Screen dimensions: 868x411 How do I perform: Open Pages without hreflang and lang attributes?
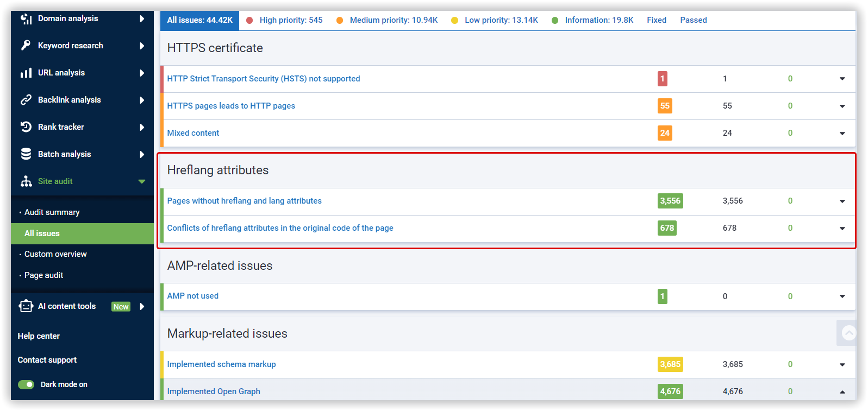coord(244,201)
